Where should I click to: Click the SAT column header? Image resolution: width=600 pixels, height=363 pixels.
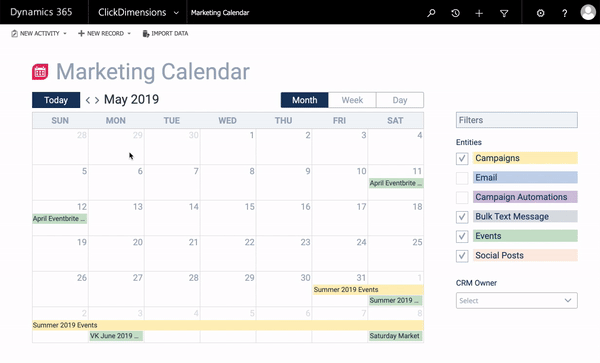[x=395, y=121]
